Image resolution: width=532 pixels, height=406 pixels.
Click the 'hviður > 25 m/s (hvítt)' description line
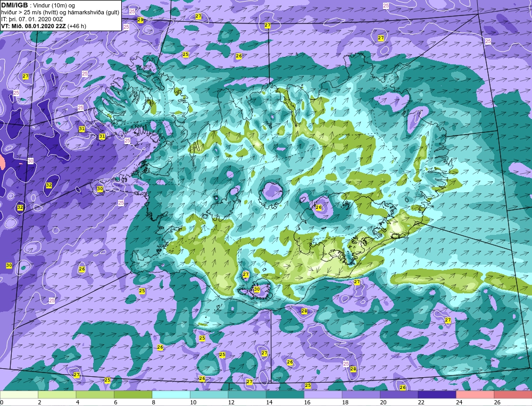(x=60, y=13)
